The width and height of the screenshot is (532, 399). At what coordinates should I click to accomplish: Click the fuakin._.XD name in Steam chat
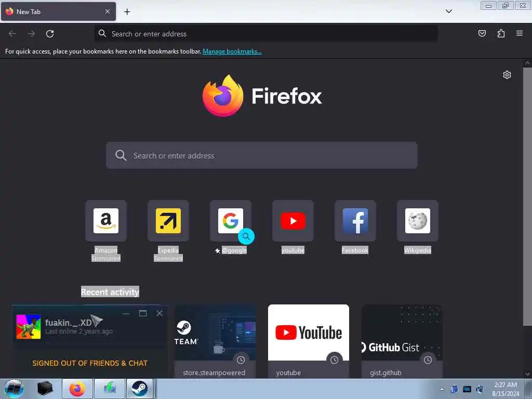68,322
